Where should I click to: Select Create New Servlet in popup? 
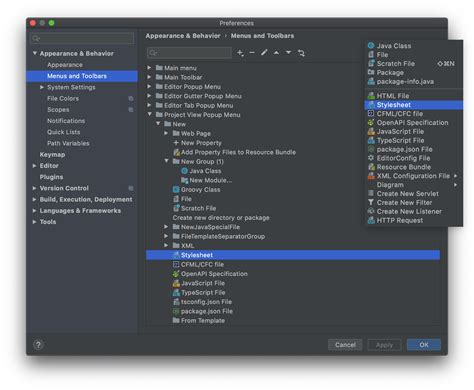[413, 194]
